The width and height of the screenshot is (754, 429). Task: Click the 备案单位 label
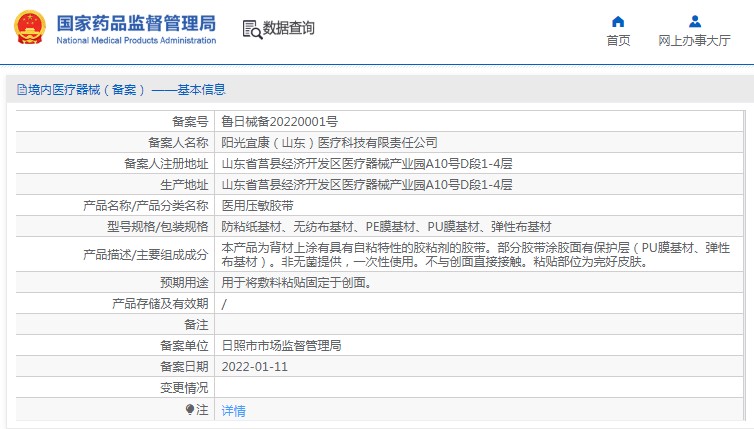184,346
